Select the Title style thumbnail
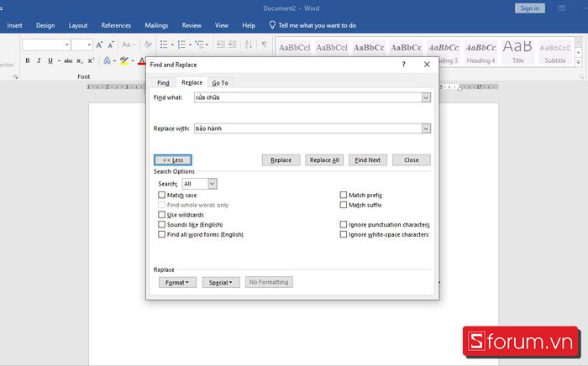 coord(518,52)
